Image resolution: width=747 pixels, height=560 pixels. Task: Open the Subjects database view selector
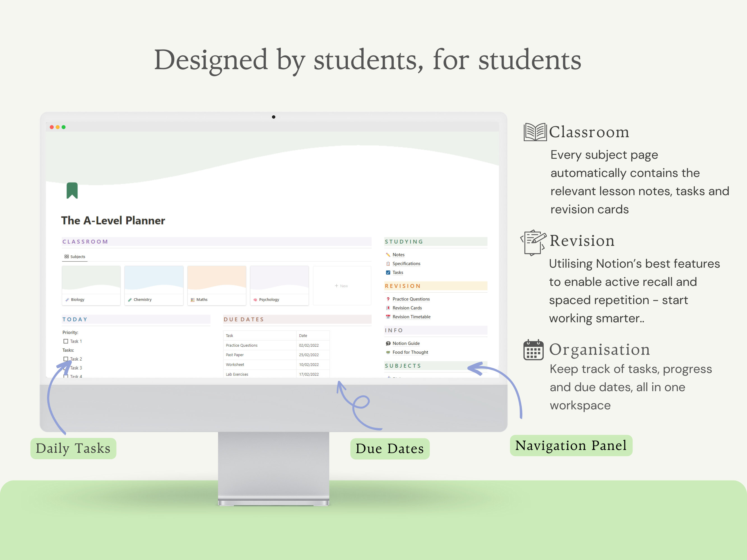75,256
